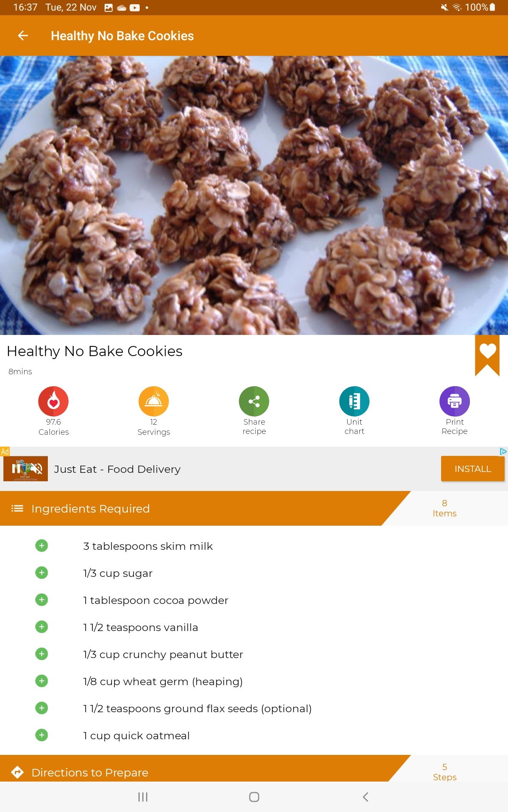
Task: Add quick oatmeal via its plus icon
Action: tap(41, 735)
